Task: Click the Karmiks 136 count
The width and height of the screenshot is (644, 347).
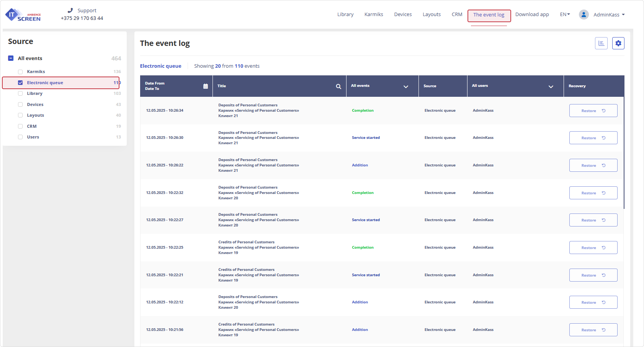Action: pyautogui.click(x=117, y=72)
